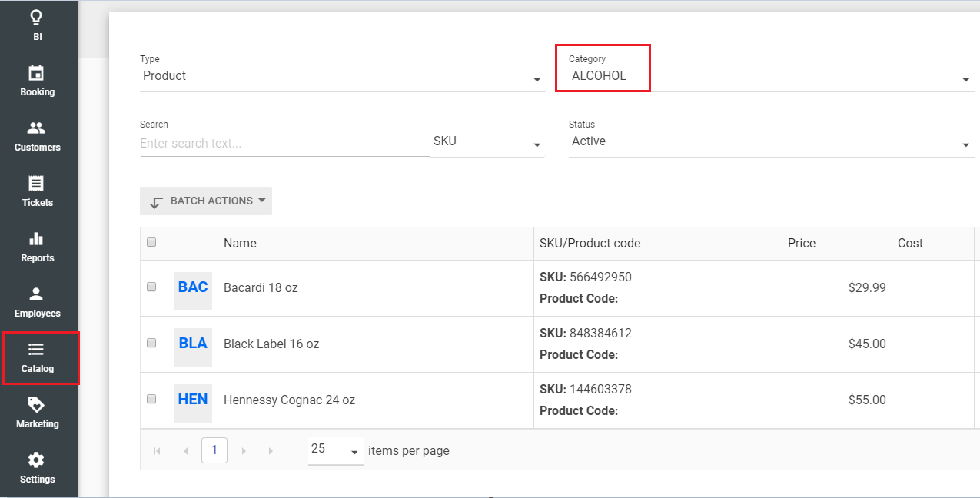The width and height of the screenshot is (980, 498).
Task: Select the Catalog menu item
Action: click(38, 357)
